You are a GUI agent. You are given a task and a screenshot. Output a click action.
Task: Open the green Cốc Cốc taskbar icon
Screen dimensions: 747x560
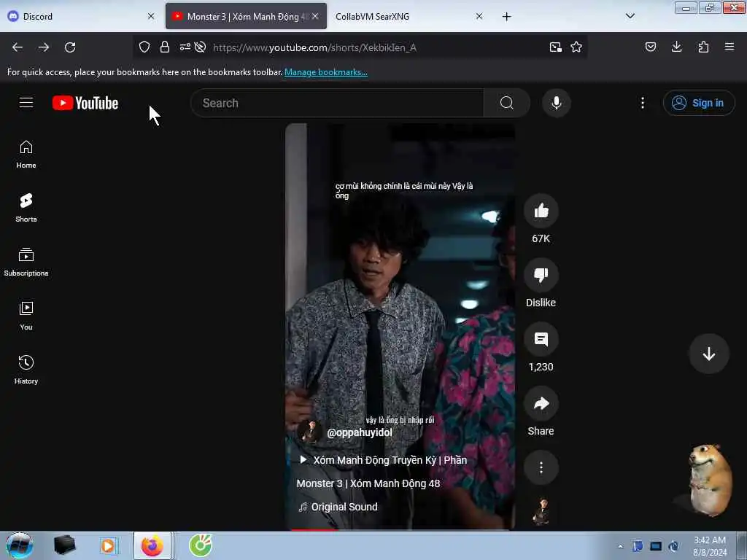pos(201,545)
